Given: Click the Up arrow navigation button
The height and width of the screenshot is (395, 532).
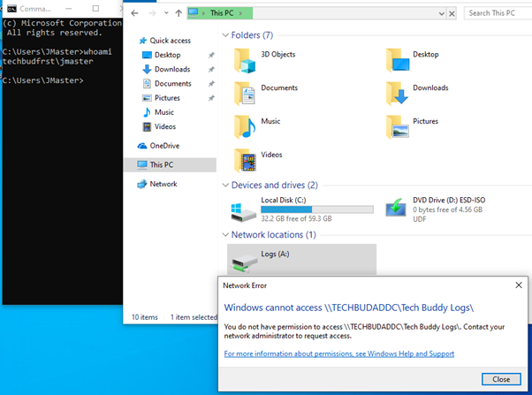Looking at the screenshot, I should click(x=179, y=13).
